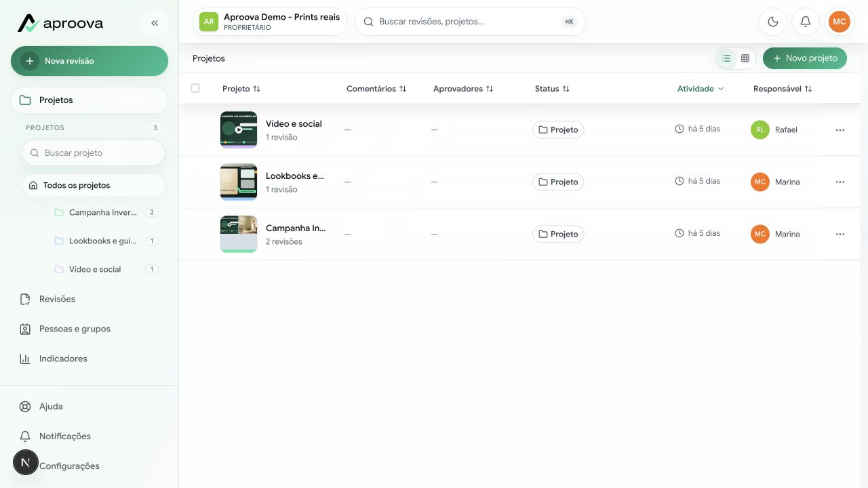Click the Vídeo e social project title
Image resolution: width=868 pixels, height=488 pixels.
coord(294,124)
